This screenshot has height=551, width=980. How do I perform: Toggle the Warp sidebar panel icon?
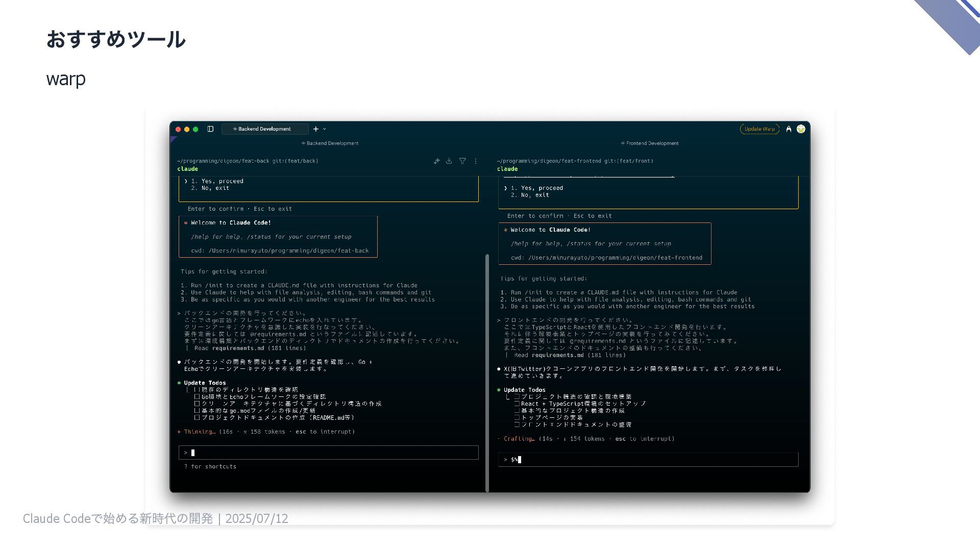[210, 129]
